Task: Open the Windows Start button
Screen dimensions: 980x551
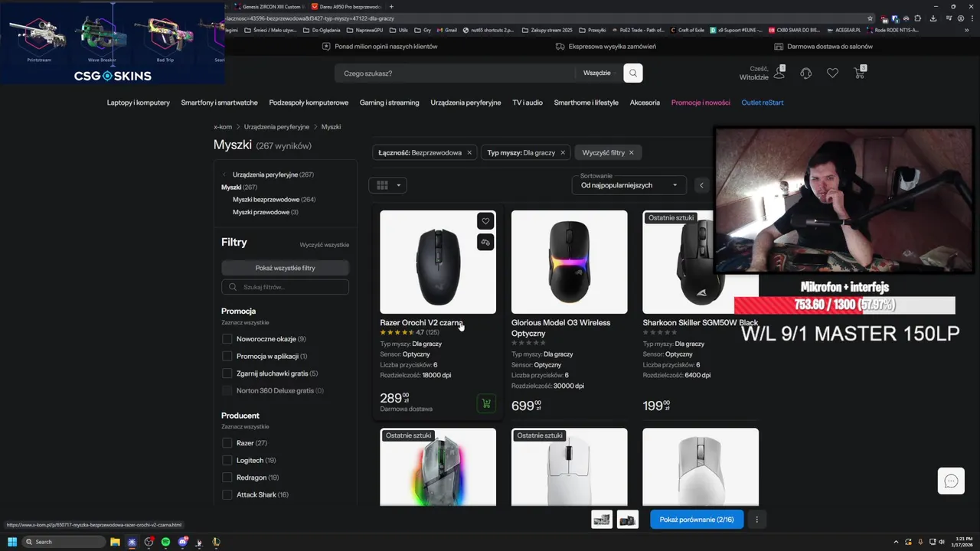Action: click(12, 542)
